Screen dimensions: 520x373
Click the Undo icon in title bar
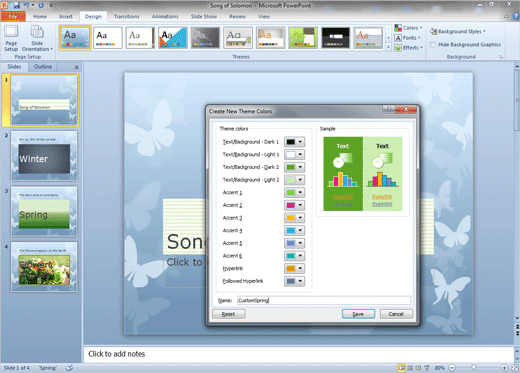[x=26, y=5]
